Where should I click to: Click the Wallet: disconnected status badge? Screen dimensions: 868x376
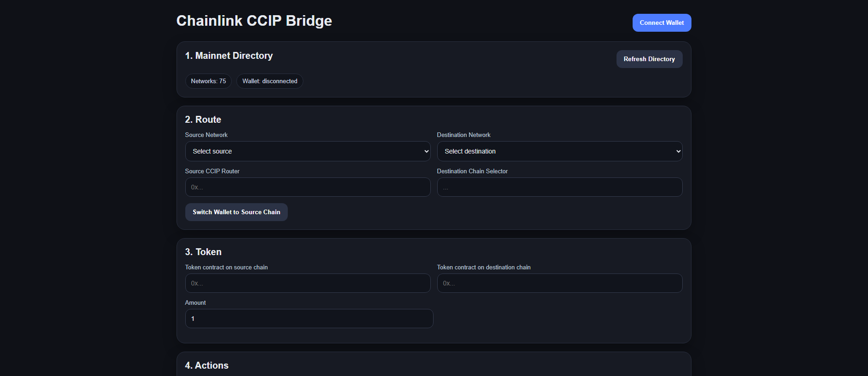click(270, 81)
